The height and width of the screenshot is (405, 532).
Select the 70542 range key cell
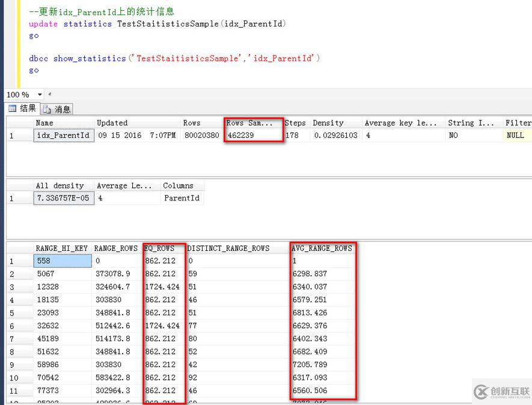pos(63,377)
